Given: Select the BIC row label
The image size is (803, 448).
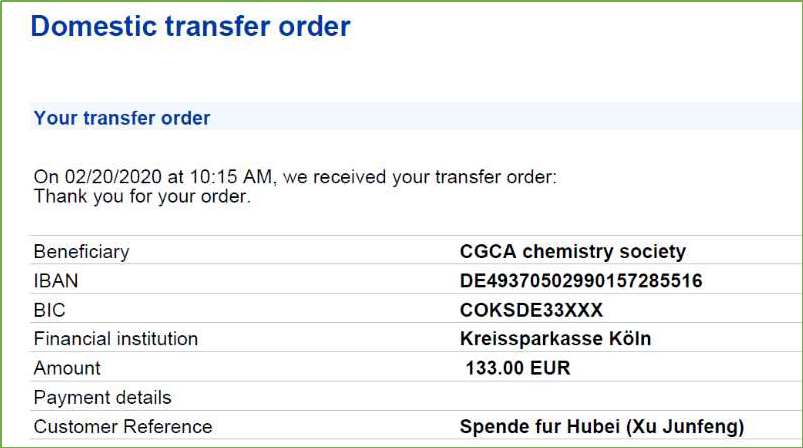Looking at the screenshot, I should [50, 310].
